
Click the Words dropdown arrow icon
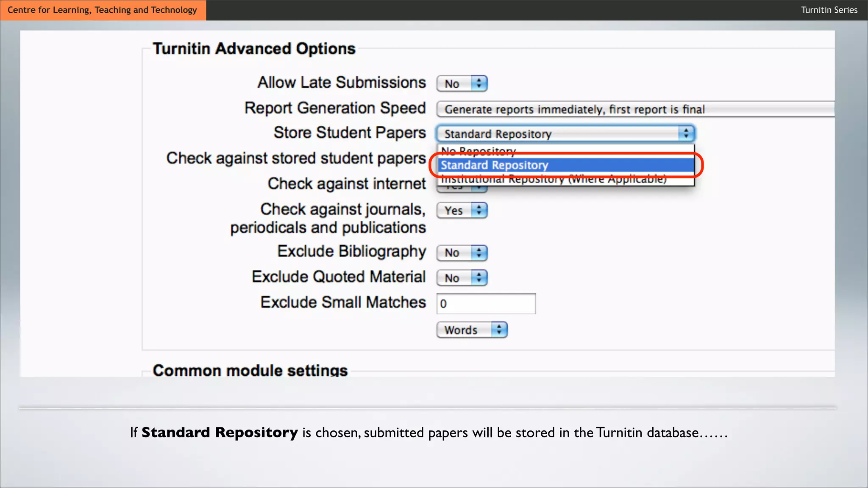pos(499,330)
